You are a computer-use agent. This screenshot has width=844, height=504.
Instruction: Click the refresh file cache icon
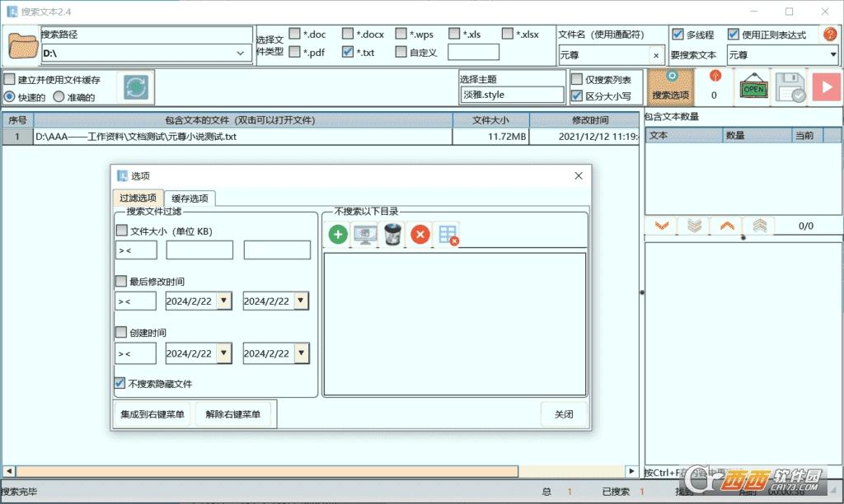coord(135,87)
